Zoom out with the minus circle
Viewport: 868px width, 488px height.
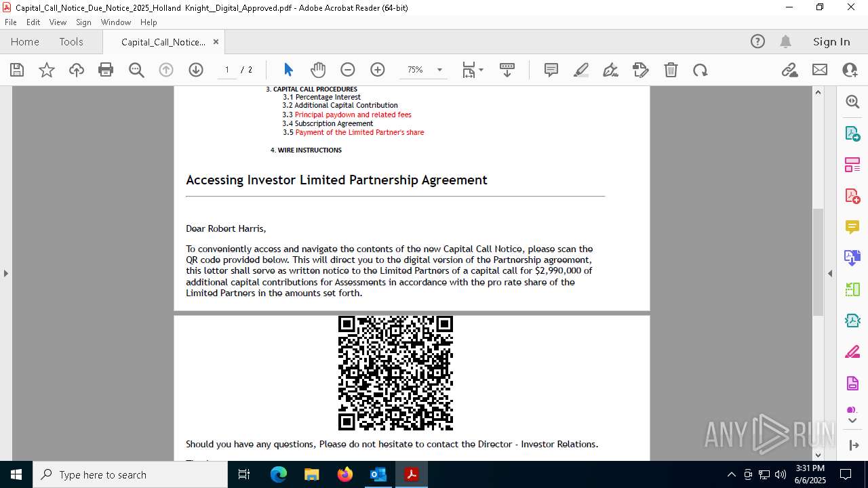click(x=348, y=70)
